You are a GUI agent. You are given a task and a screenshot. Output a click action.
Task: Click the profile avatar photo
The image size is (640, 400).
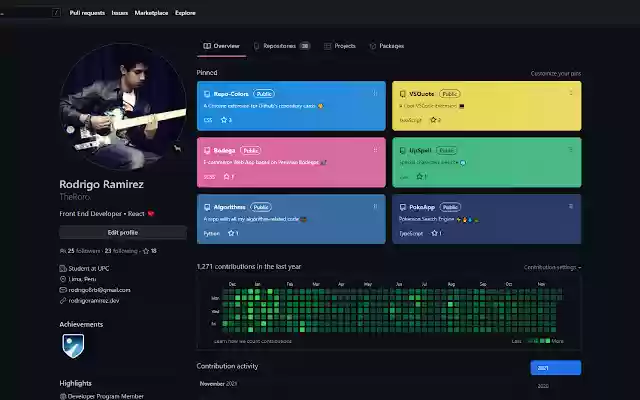(x=122, y=106)
